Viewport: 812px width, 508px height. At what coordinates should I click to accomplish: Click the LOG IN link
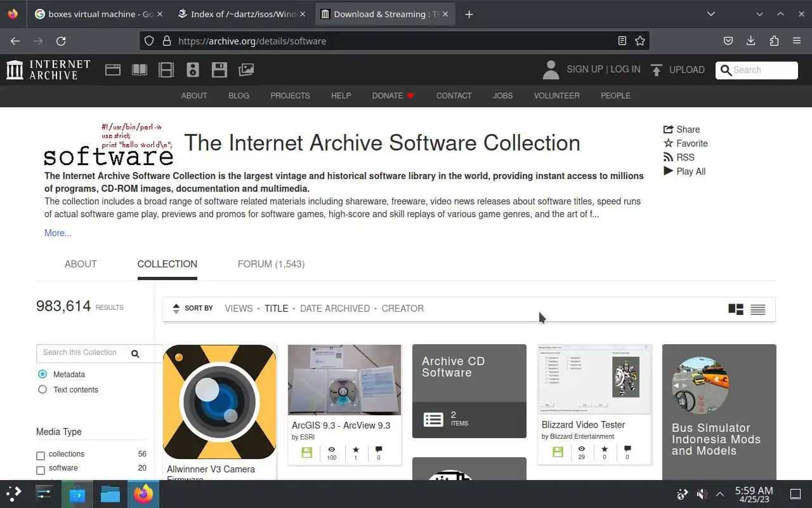pyautogui.click(x=625, y=69)
